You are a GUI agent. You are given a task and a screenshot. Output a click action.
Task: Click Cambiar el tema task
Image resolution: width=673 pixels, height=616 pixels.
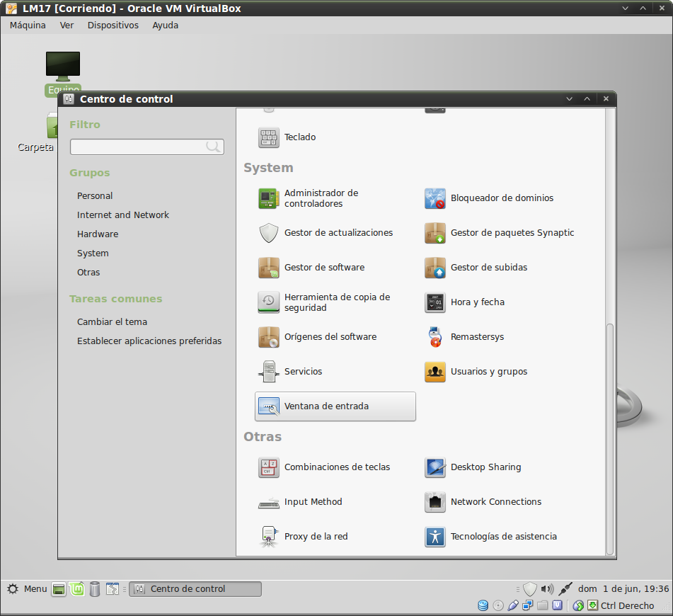(x=112, y=322)
